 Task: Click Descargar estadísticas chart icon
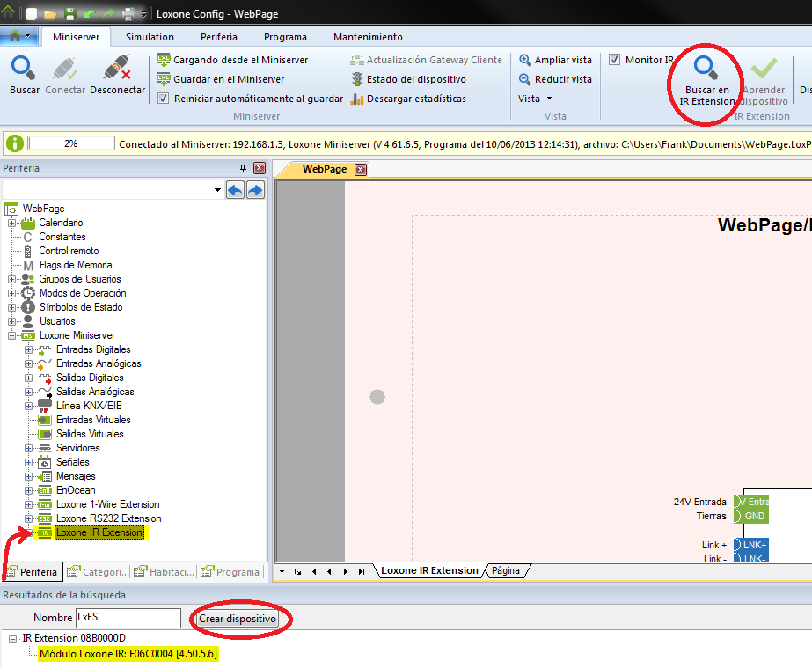[357, 99]
